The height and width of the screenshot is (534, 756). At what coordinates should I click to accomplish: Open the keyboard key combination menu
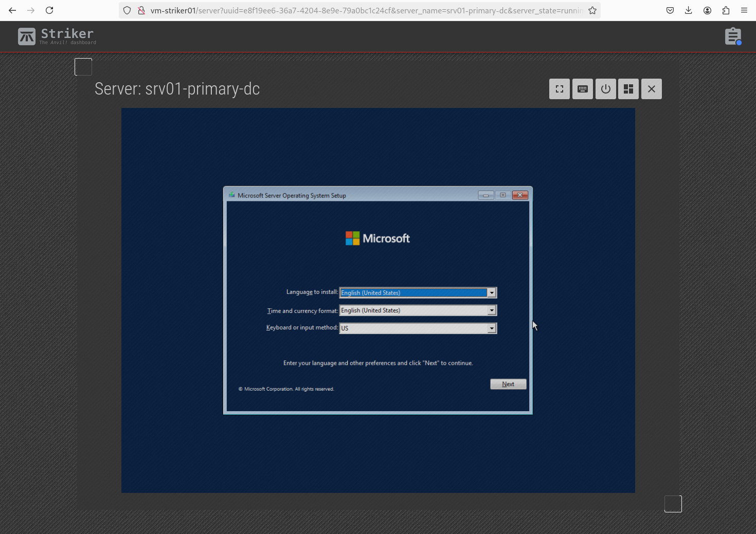coord(583,89)
